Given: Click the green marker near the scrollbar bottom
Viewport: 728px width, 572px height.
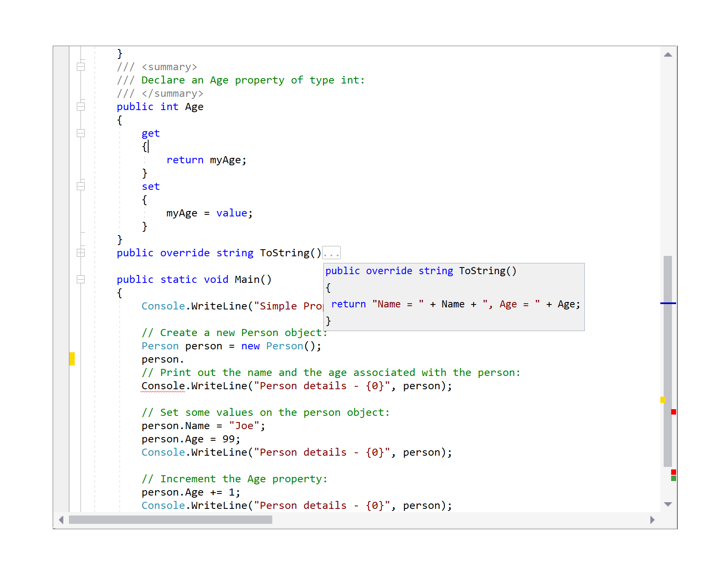Looking at the screenshot, I should [x=673, y=478].
